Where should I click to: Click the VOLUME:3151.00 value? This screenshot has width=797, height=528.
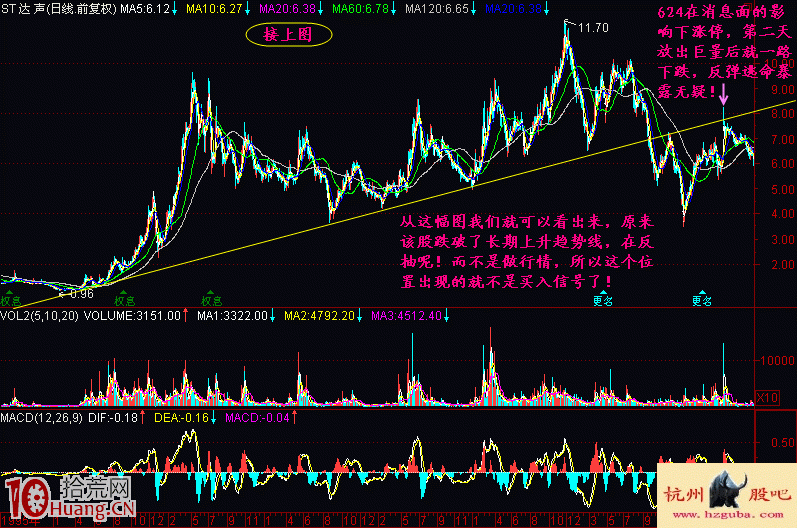132,316
